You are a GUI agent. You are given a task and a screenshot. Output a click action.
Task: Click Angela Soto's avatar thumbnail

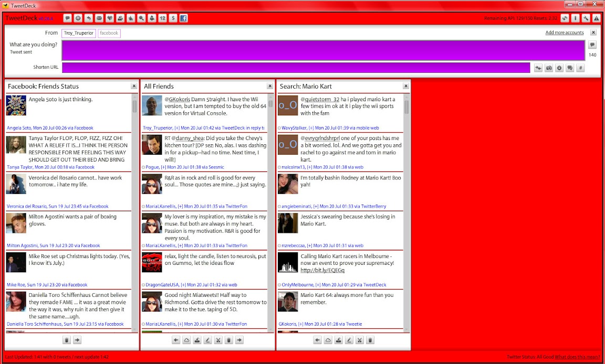[16, 105]
